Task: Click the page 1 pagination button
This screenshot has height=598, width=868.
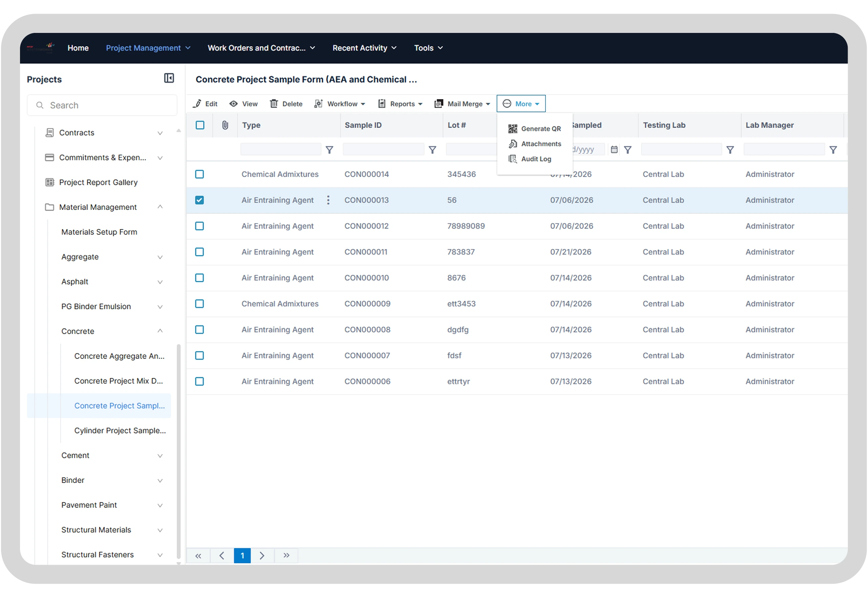Action: 242,556
